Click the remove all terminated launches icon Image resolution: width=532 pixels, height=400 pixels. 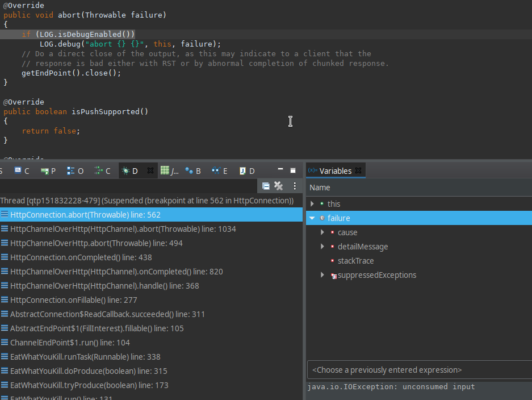pyautogui.click(x=279, y=186)
